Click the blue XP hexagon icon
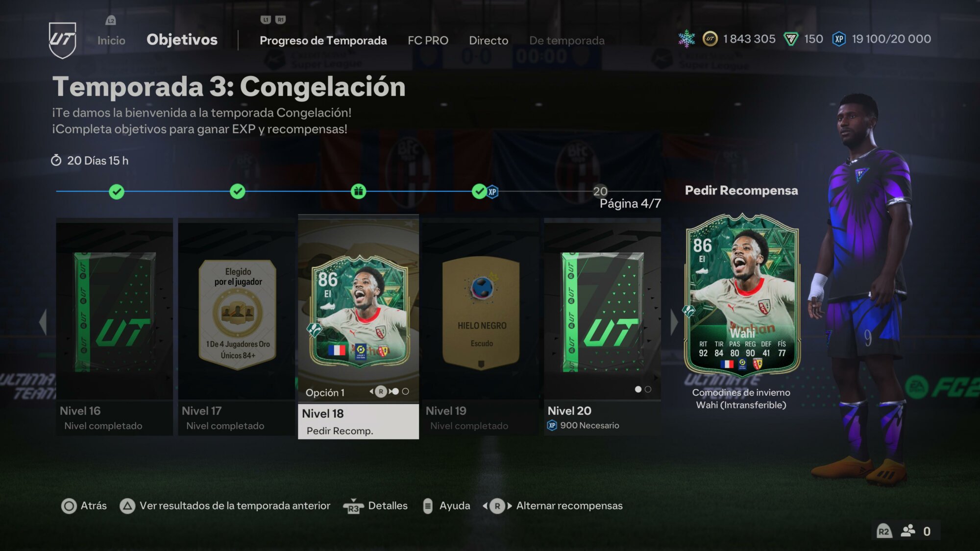Screen dimensions: 980x551 pyautogui.click(x=839, y=39)
